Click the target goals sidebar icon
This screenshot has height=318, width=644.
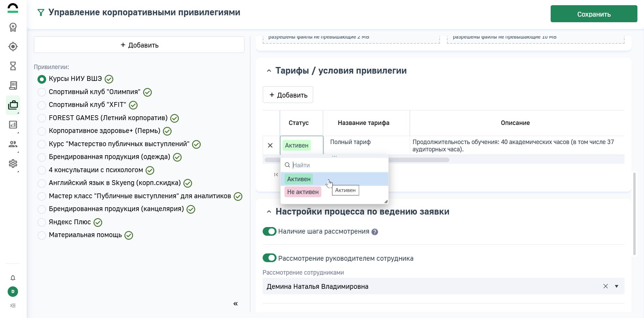coord(13,47)
